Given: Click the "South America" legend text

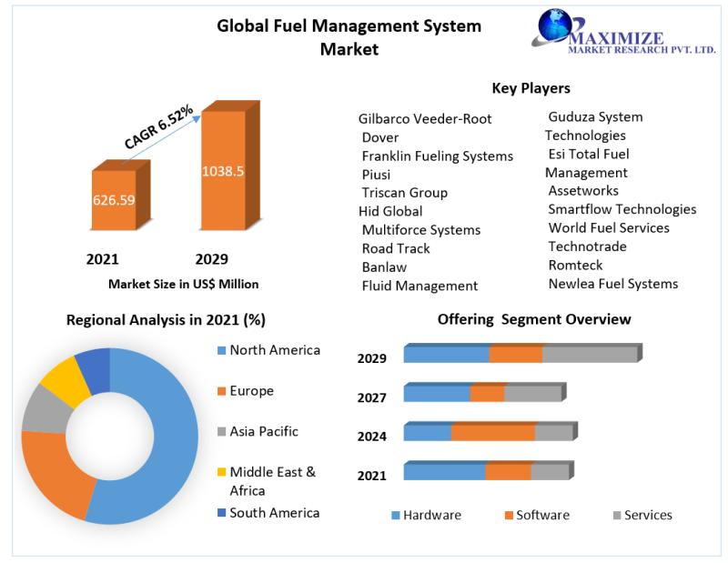Looking at the screenshot, I should point(275,513).
